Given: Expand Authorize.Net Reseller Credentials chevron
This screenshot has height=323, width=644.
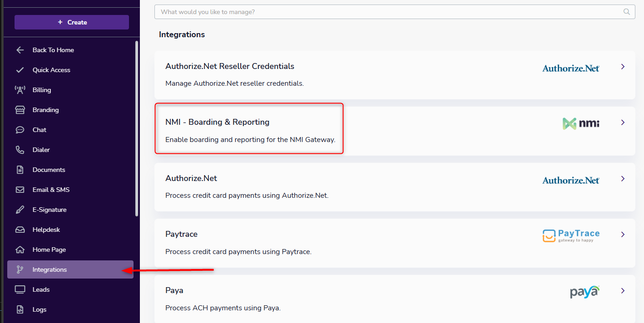Looking at the screenshot, I should coord(623,67).
